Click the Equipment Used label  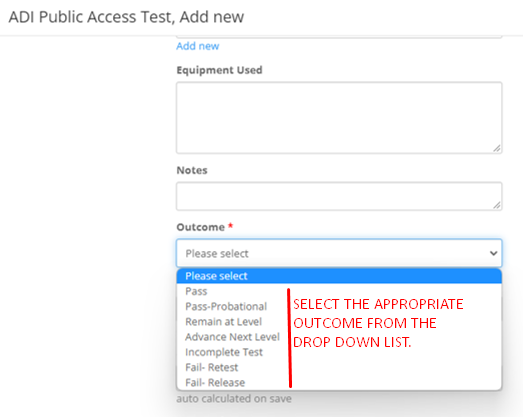pos(219,70)
